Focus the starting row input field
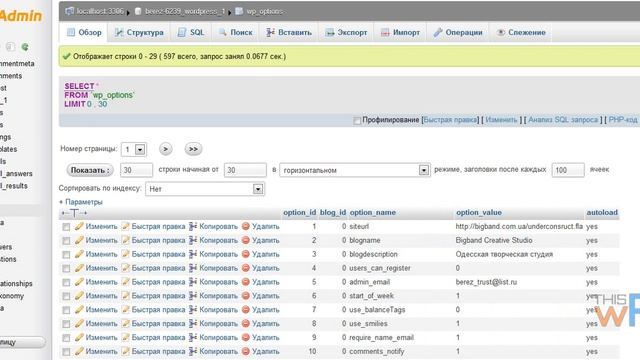 245,170
